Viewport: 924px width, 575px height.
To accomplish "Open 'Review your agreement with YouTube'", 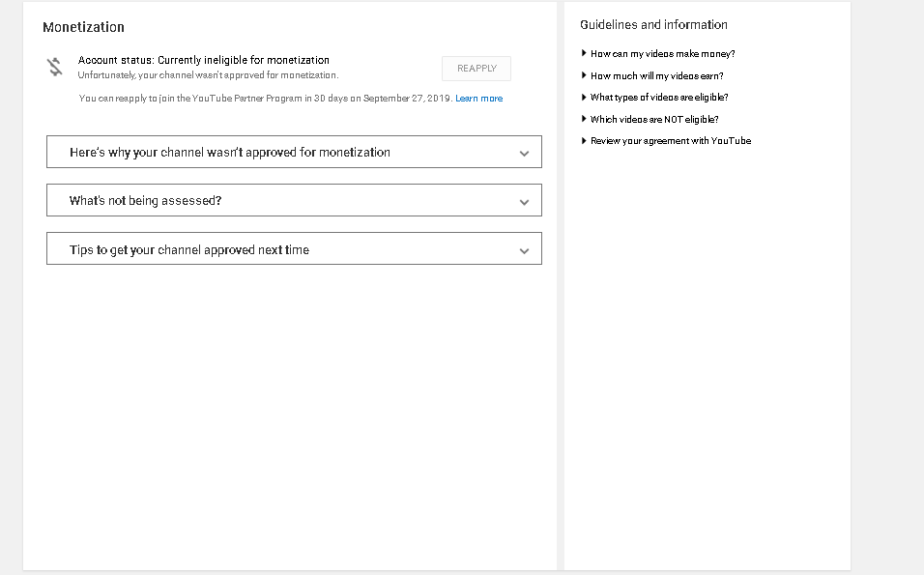I will [671, 141].
